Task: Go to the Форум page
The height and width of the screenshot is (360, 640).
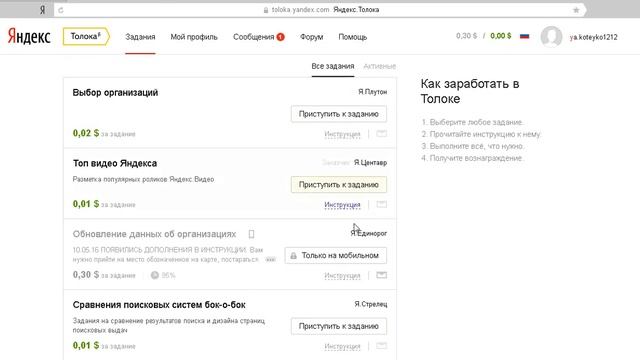Action: point(311,37)
